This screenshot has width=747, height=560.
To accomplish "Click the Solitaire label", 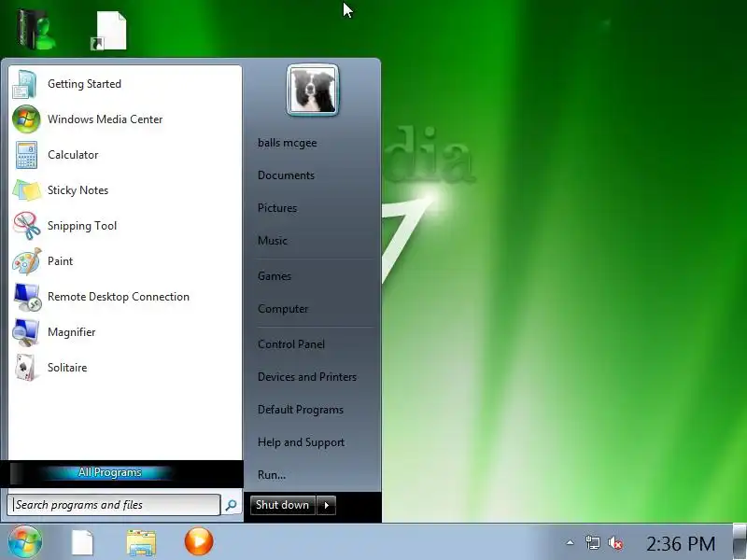I will 67,368.
